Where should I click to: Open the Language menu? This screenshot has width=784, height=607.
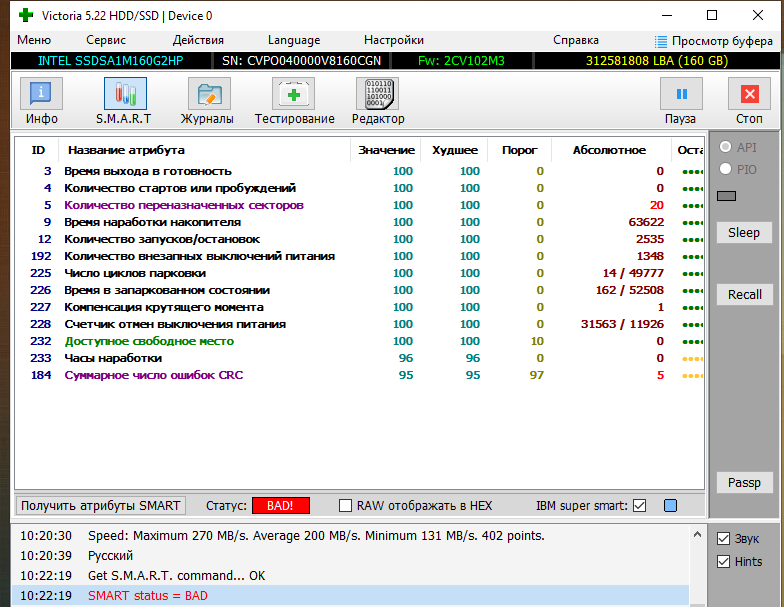(x=294, y=40)
